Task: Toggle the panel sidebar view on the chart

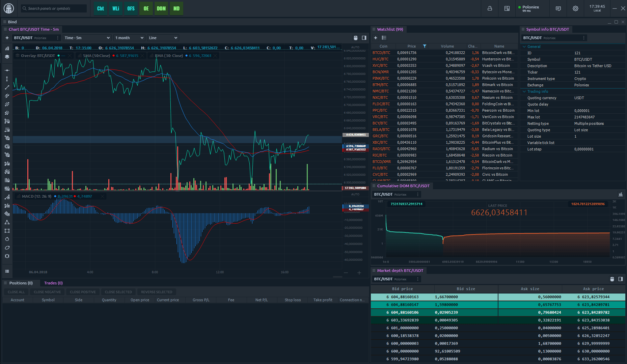Action: [364, 38]
